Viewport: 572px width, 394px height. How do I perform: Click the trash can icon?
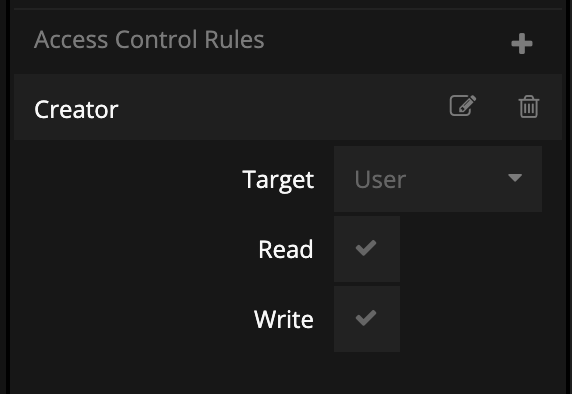click(x=529, y=107)
